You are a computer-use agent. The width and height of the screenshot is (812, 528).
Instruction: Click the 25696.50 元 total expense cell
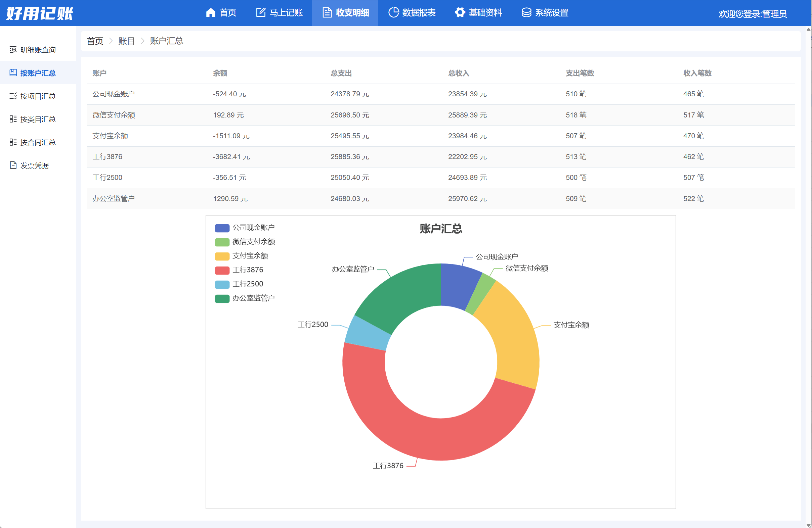(x=350, y=115)
